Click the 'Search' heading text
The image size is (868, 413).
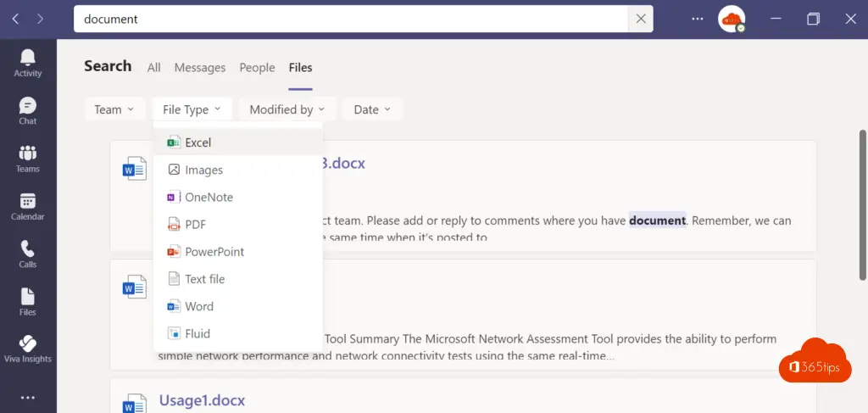click(x=108, y=66)
